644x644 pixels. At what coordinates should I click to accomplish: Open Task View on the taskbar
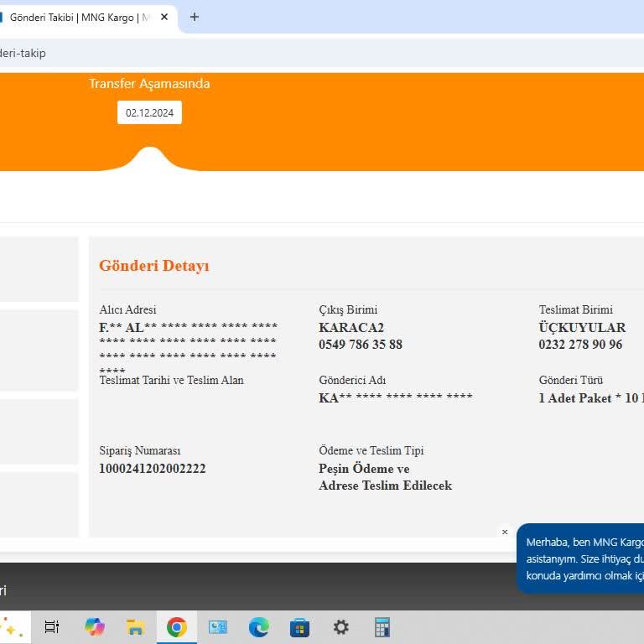coord(52,627)
